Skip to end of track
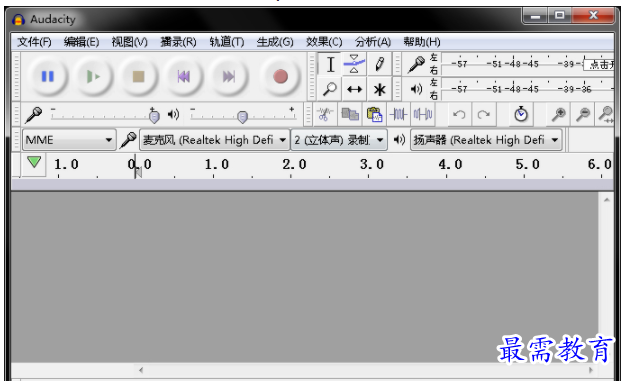Screen dimensions: 621x381 [229, 76]
